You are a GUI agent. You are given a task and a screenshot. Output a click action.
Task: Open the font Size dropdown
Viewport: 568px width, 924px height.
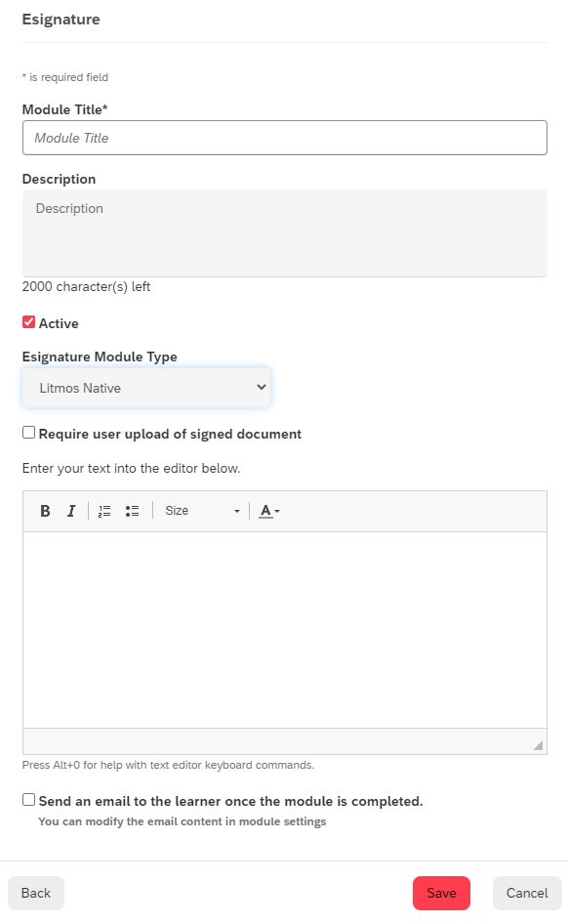click(202, 511)
